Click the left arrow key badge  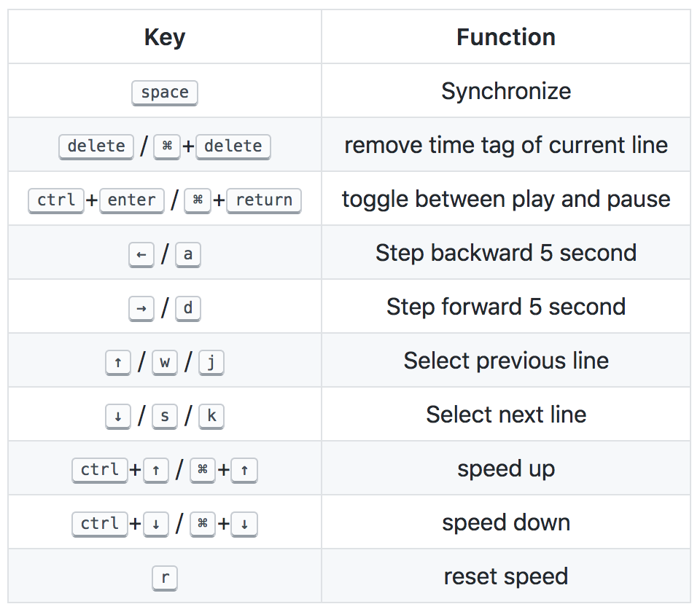tap(141, 254)
